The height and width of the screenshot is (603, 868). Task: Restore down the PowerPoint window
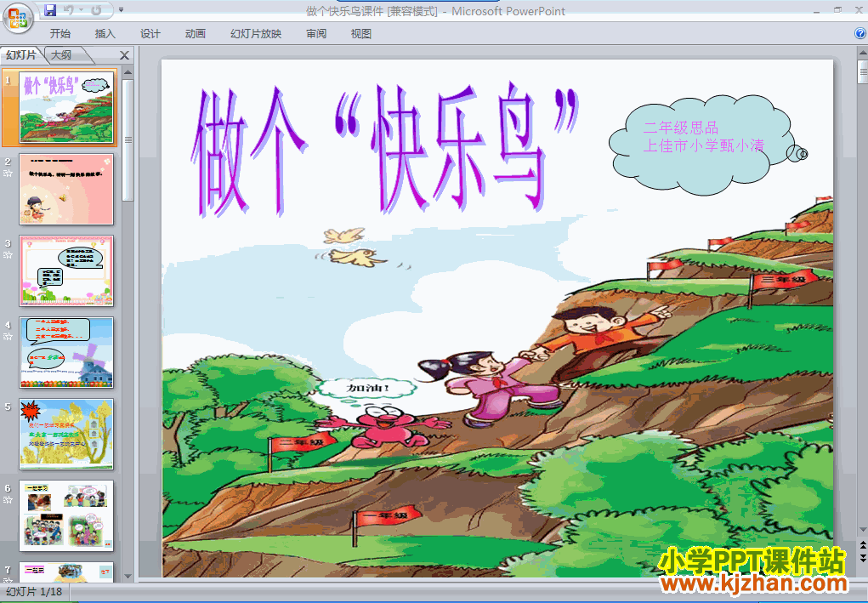point(837,10)
